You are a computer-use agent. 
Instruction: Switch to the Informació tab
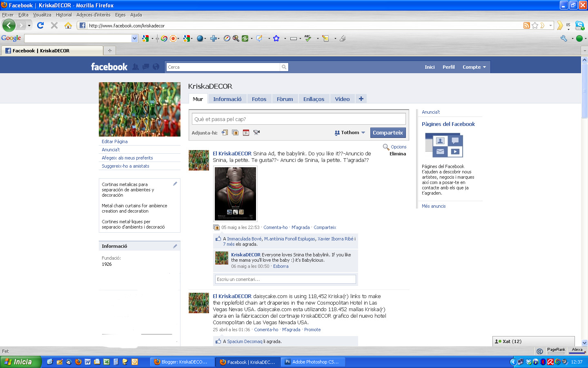tap(227, 99)
